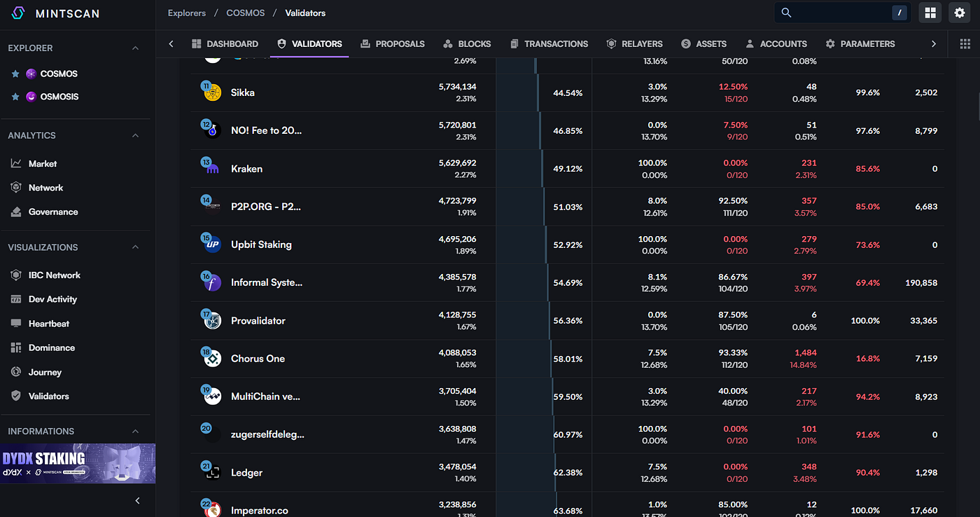Open the MultiChain ventures validator
Image resolution: width=980 pixels, height=517 pixels.
265,397
